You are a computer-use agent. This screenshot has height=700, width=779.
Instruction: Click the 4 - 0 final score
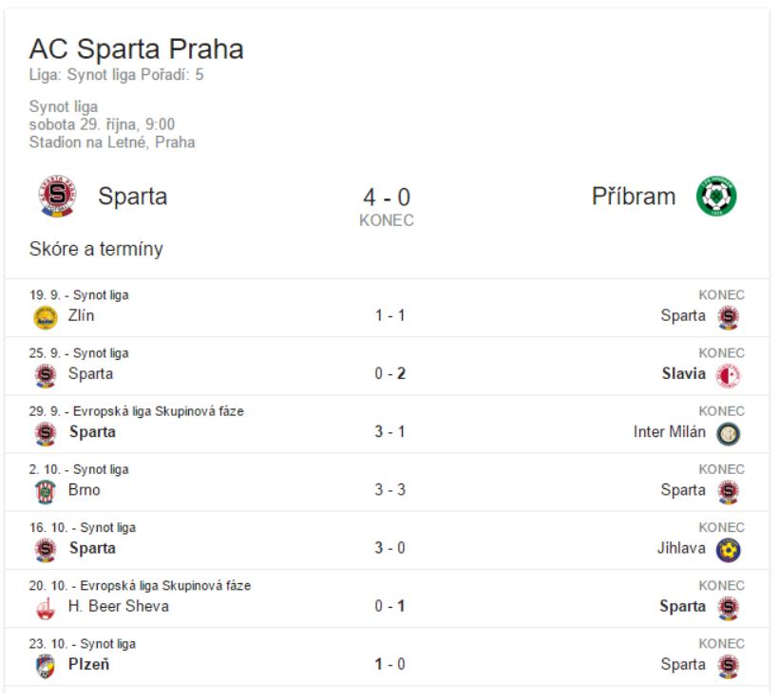pos(387,198)
